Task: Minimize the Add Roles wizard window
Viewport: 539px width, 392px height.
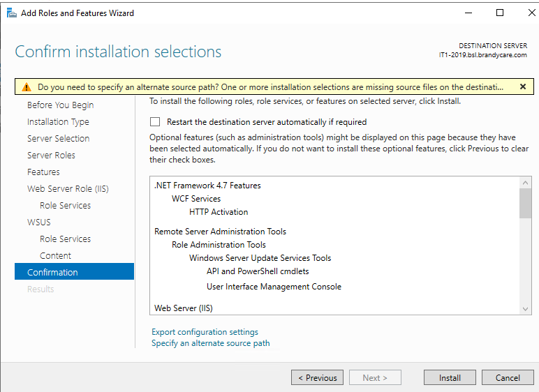Action: (468, 13)
